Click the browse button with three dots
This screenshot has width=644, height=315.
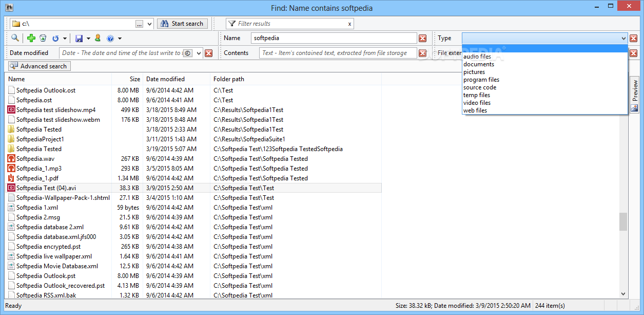[140, 24]
